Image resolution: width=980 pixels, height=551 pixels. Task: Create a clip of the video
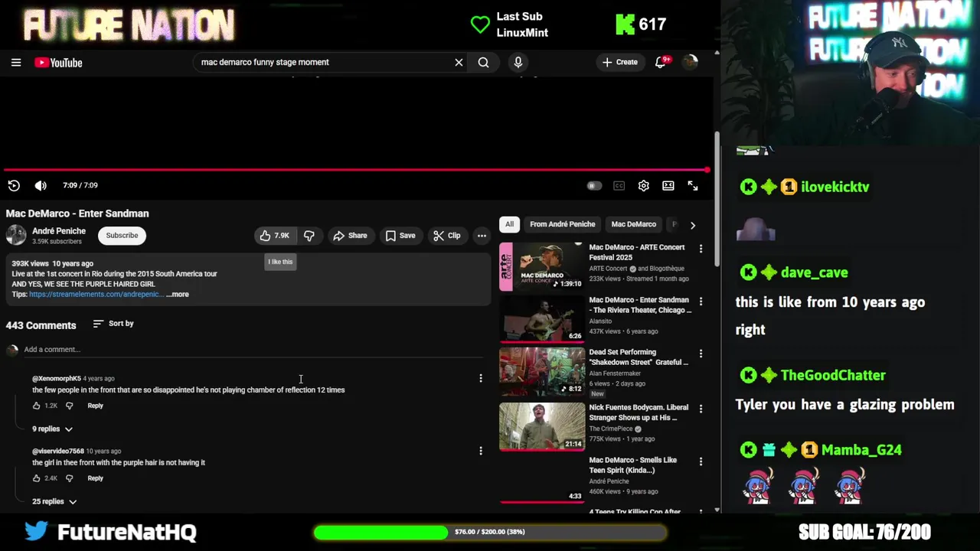[446, 236]
